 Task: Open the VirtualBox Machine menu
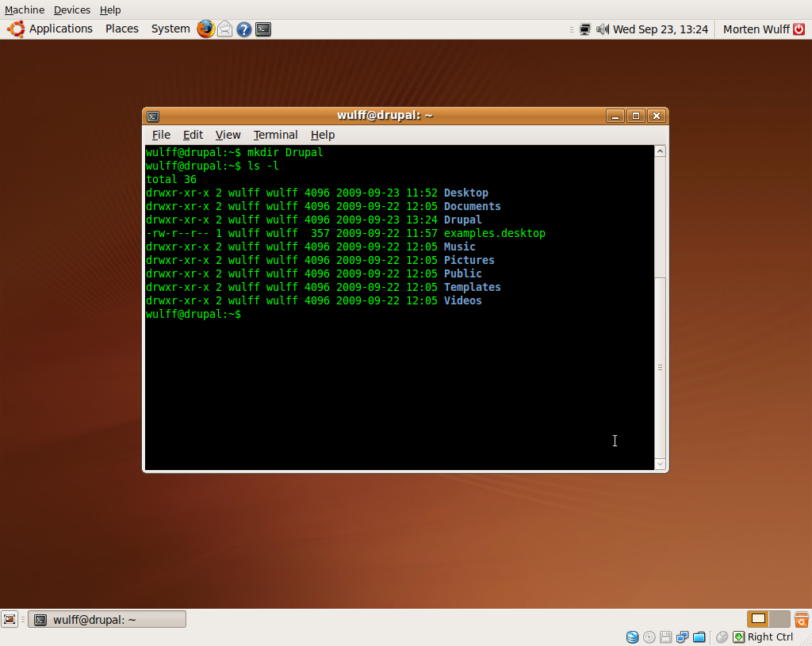pyautogui.click(x=25, y=10)
